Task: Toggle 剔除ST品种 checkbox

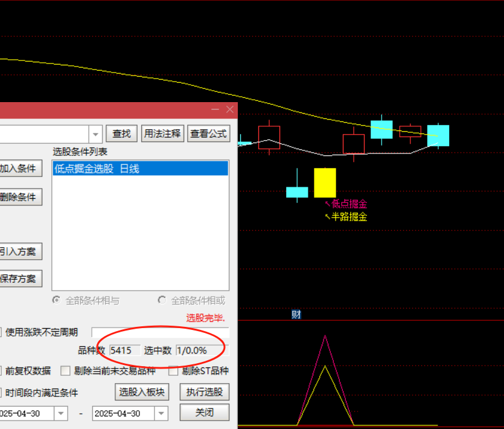Action: point(173,371)
